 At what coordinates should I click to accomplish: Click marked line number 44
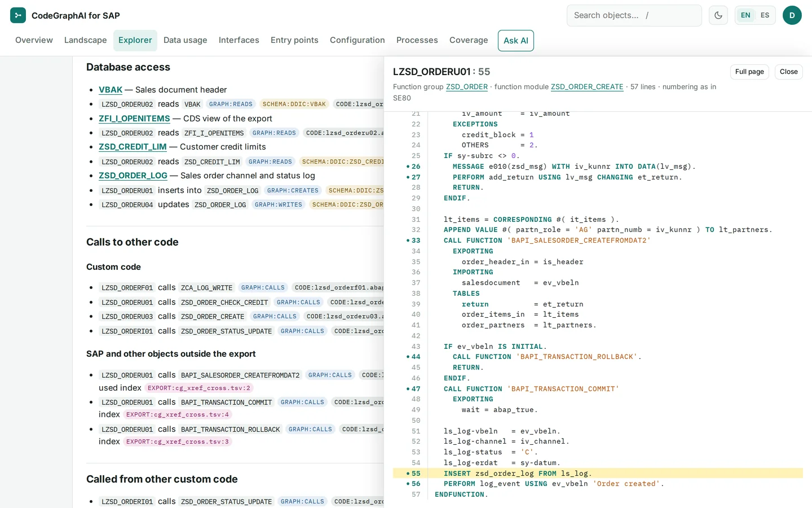416,357
